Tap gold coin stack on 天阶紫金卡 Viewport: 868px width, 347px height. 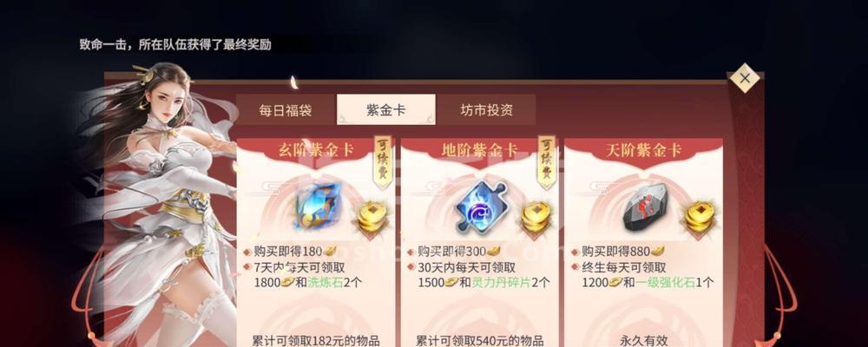[699, 218]
